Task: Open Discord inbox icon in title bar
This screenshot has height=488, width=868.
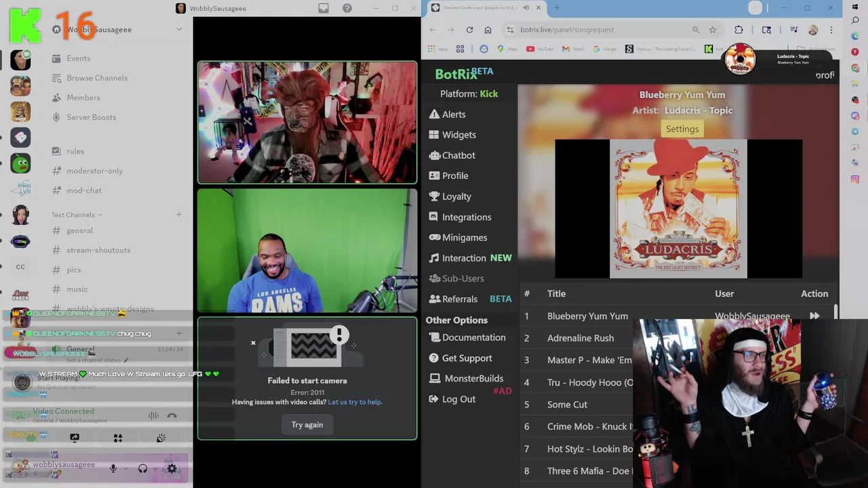Action: tap(323, 8)
